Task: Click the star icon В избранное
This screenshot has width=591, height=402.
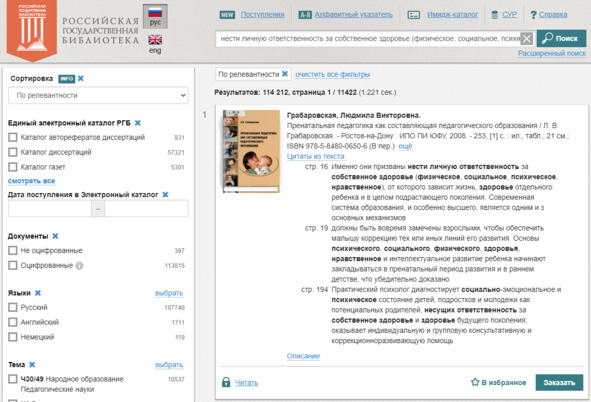Action: pyautogui.click(x=475, y=382)
